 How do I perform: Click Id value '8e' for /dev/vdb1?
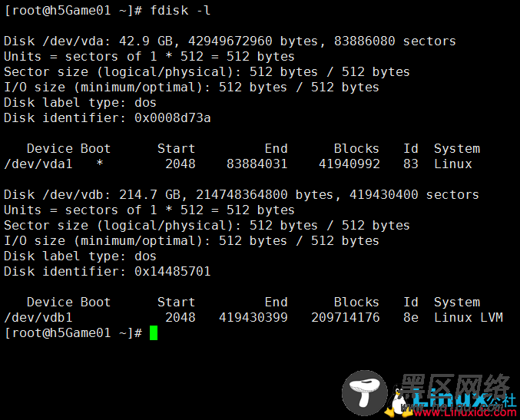point(411,318)
